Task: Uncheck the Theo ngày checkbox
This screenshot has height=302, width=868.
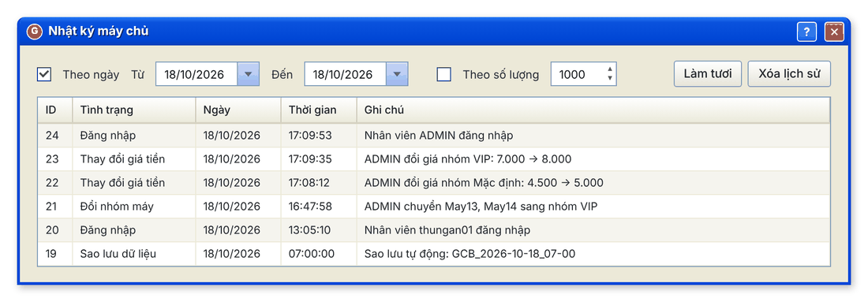Action: tap(44, 74)
